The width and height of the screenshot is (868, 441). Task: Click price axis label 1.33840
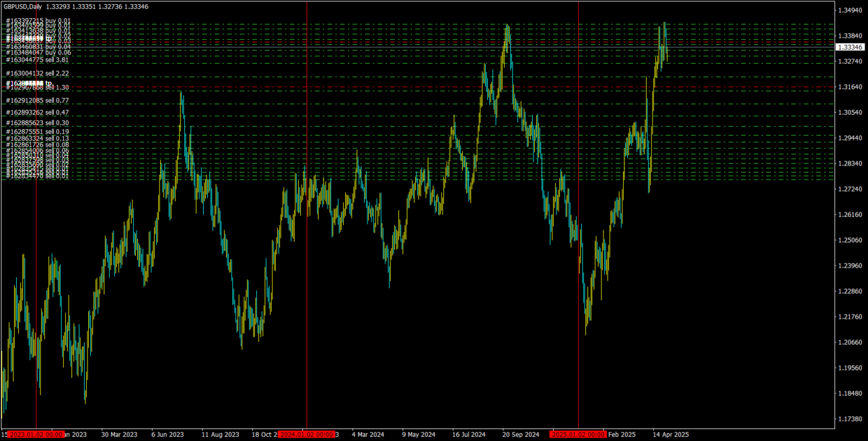(x=851, y=36)
